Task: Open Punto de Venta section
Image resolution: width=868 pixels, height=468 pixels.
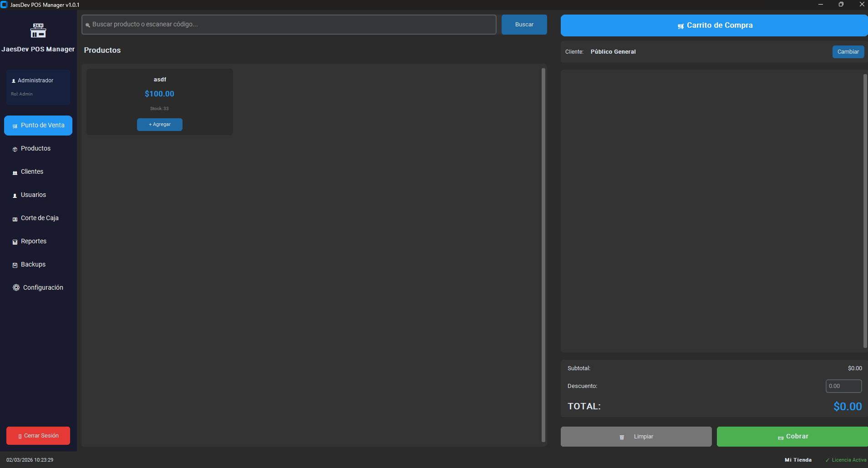Action: [x=38, y=126]
